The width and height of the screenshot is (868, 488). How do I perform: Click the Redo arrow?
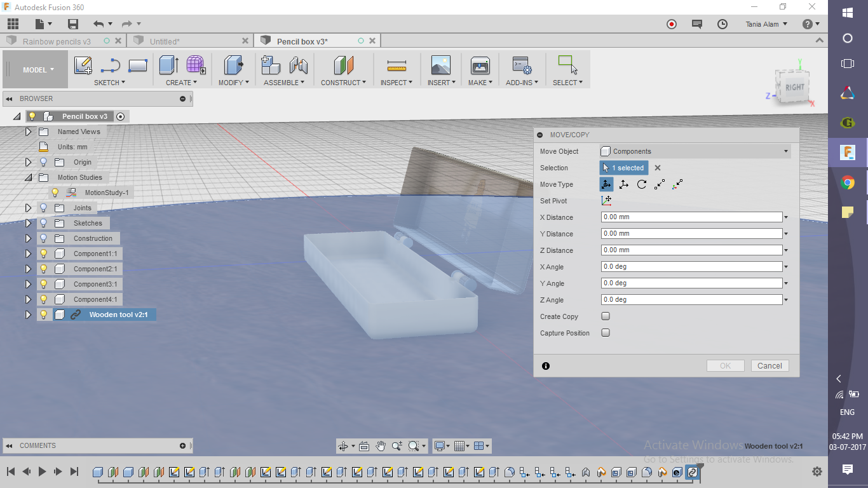click(126, 24)
